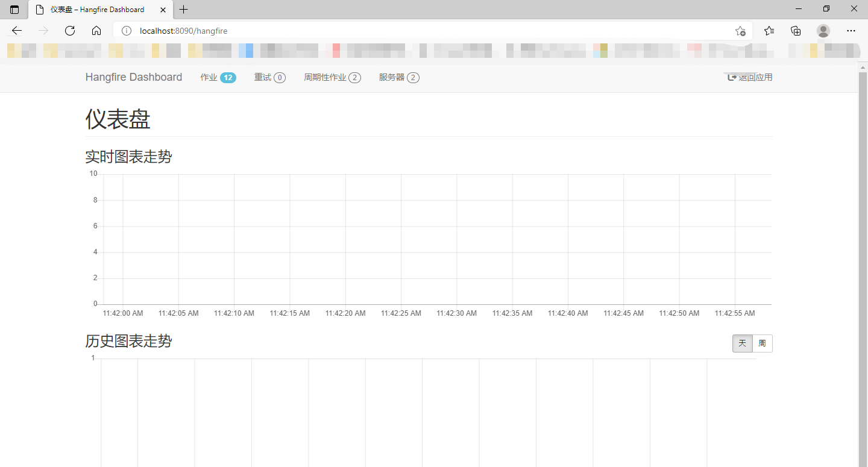Click the 返回应用 back to site link
868x467 pixels.
coord(750,77)
